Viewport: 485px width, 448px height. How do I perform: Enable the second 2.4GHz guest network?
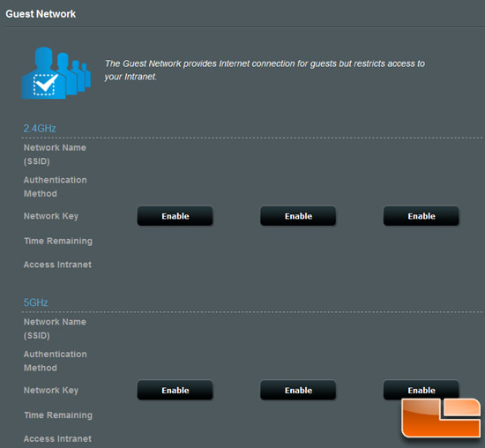point(298,216)
